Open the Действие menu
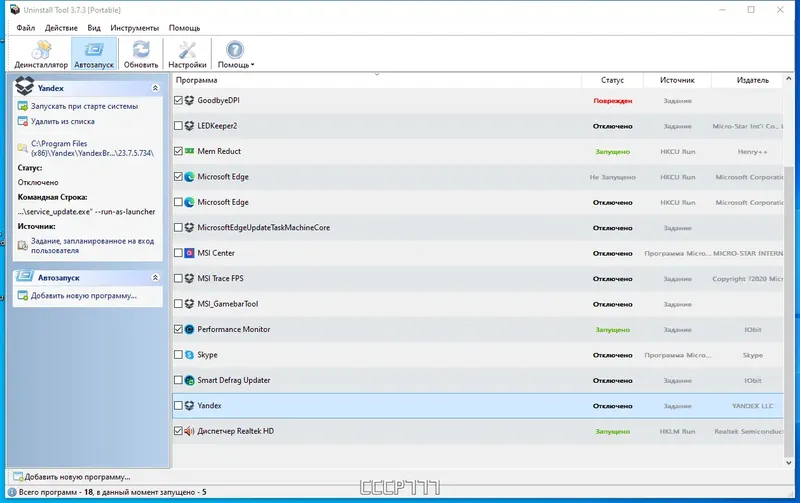800x503 pixels. tap(61, 28)
